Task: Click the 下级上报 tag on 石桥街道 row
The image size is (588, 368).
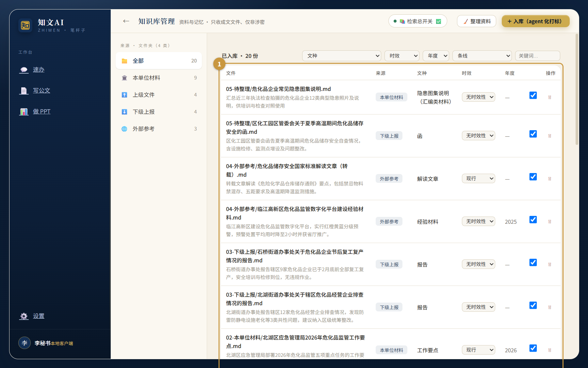Action: click(389, 264)
